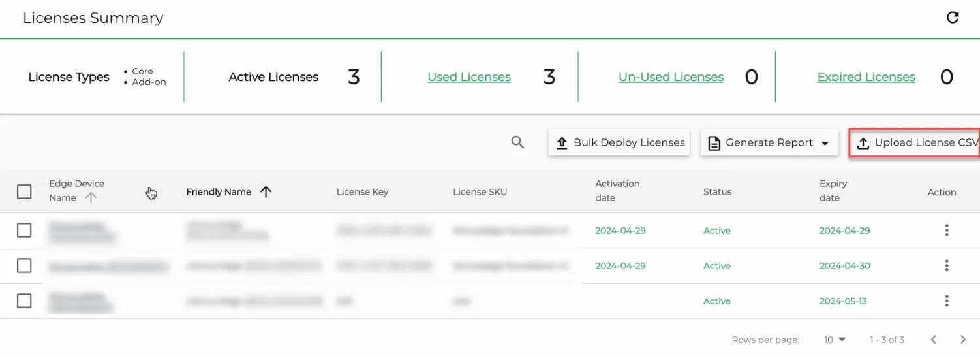Click License Key column header
Viewport: 980px width, 358px height.
coord(362,192)
